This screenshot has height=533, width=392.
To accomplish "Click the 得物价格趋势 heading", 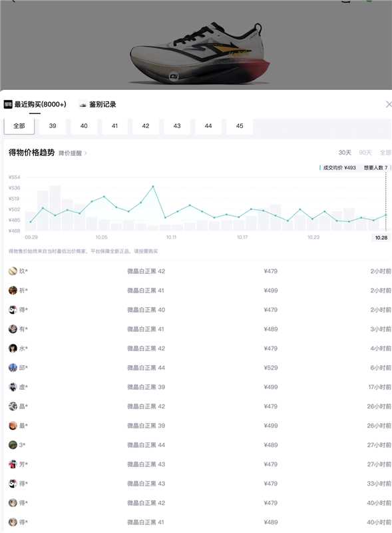I will [31, 153].
